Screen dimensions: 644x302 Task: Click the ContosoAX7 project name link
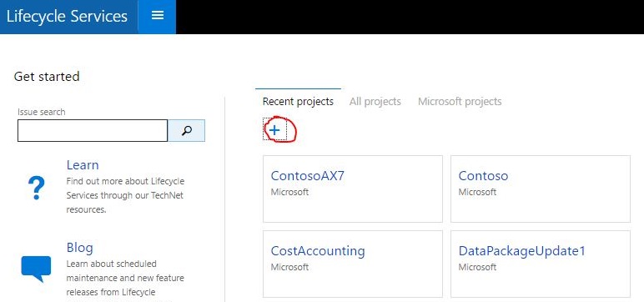click(308, 176)
